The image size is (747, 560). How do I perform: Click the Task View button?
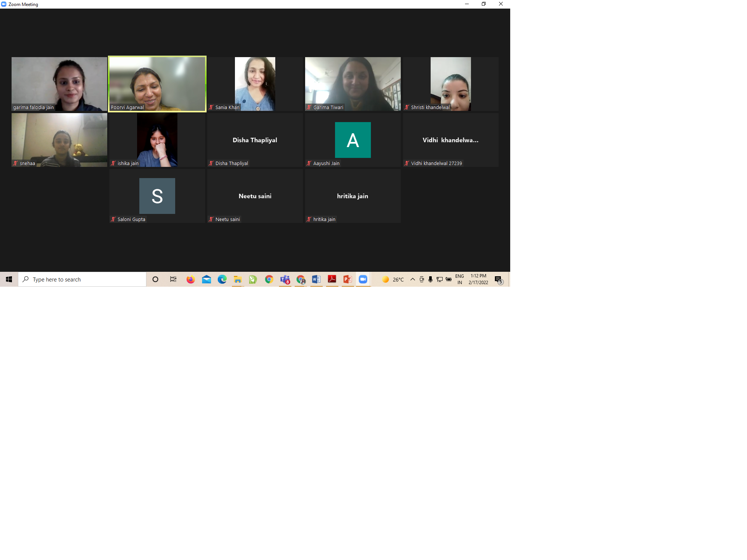pyautogui.click(x=173, y=279)
